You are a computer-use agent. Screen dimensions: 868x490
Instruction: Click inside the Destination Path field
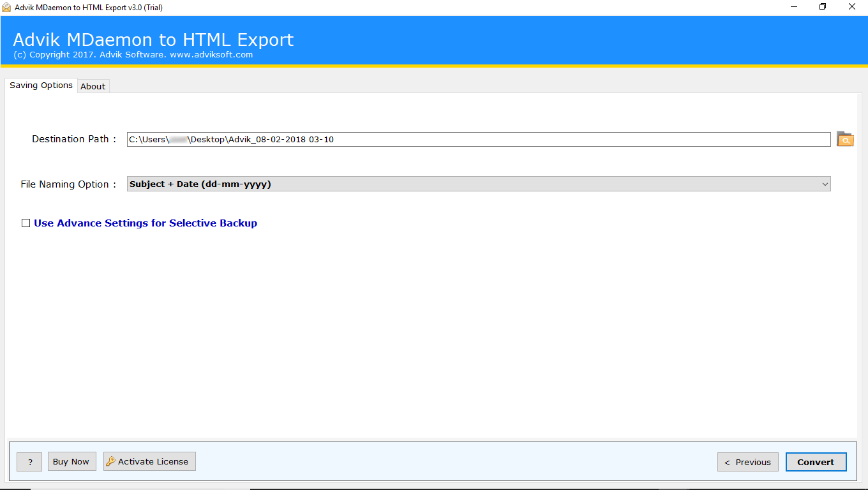point(479,139)
